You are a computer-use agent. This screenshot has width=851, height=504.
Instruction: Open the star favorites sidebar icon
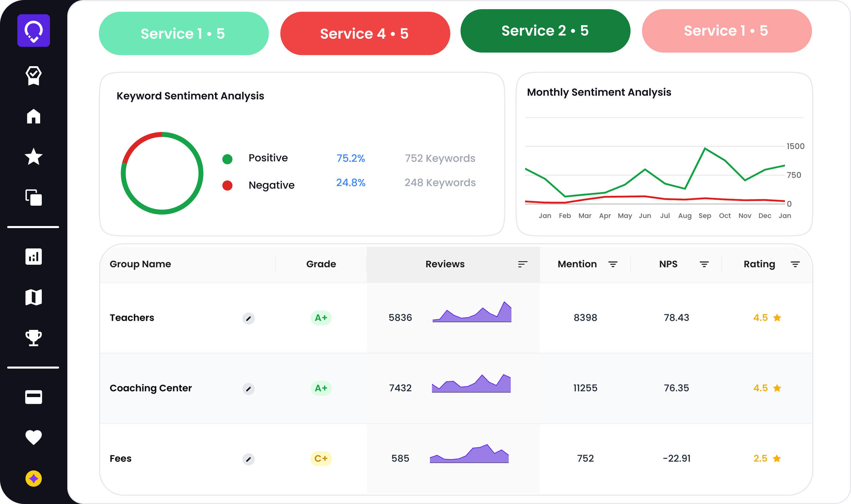pyautogui.click(x=33, y=156)
